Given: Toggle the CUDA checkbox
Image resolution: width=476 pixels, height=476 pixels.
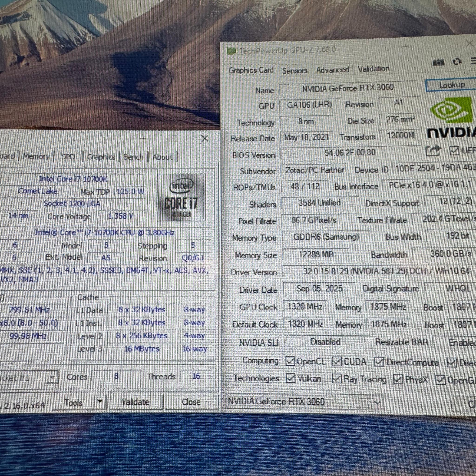Looking at the screenshot, I should [337, 361].
